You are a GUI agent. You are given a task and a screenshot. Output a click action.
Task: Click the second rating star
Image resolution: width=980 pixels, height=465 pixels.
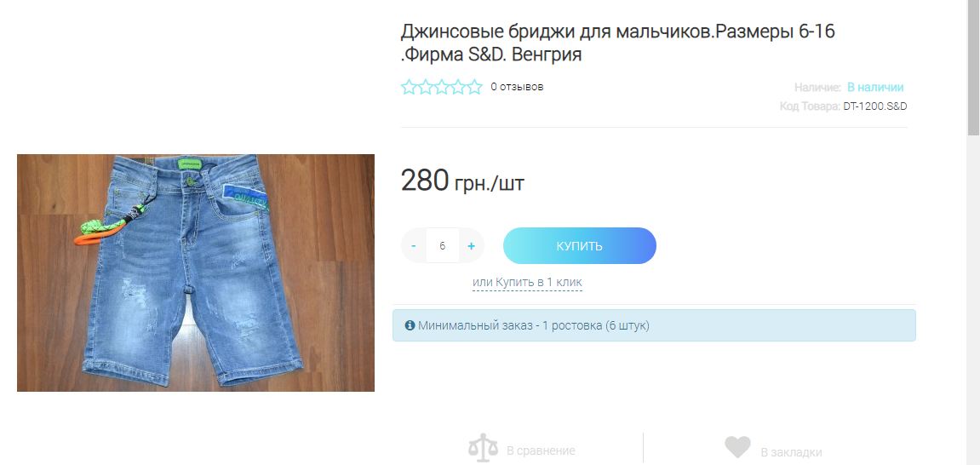425,87
